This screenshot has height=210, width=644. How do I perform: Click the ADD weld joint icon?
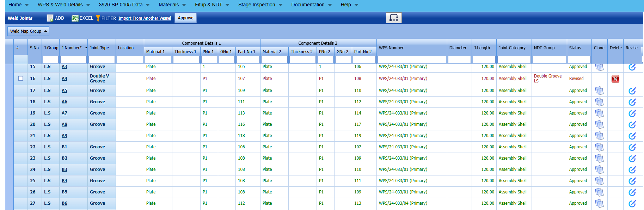coord(50,18)
